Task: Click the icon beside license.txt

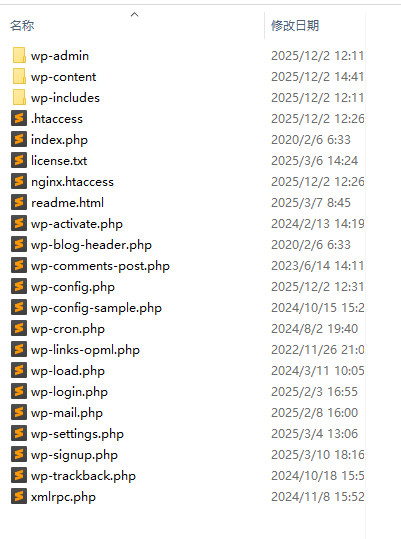Action: pos(19,160)
